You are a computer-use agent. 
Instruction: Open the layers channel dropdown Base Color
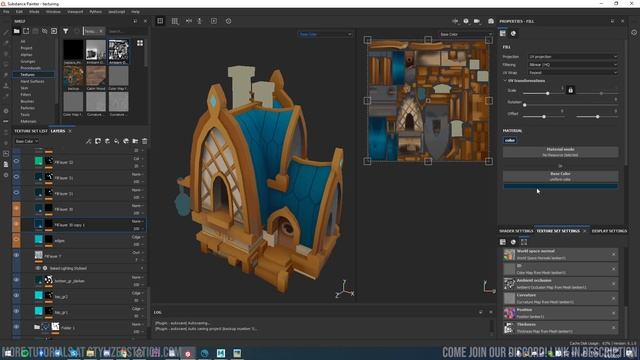click(26, 141)
